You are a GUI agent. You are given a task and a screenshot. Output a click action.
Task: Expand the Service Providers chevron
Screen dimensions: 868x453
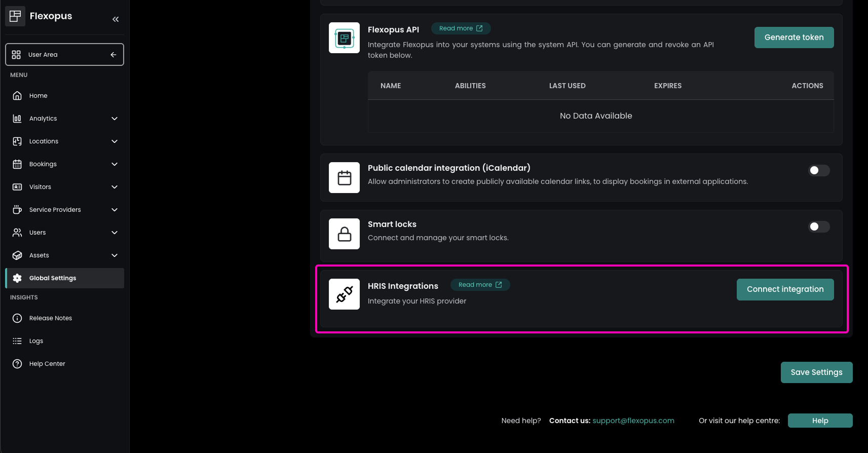(x=115, y=210)
